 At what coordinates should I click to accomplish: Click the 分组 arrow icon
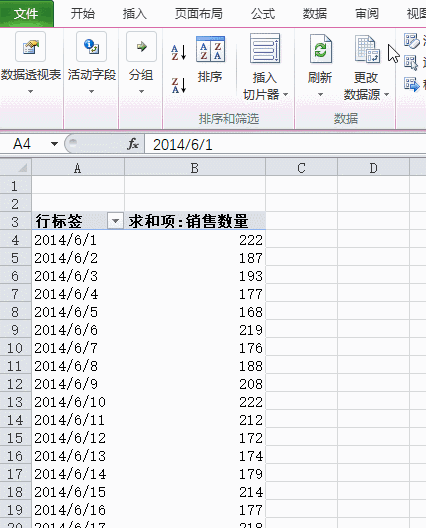[x=141, y=46]
